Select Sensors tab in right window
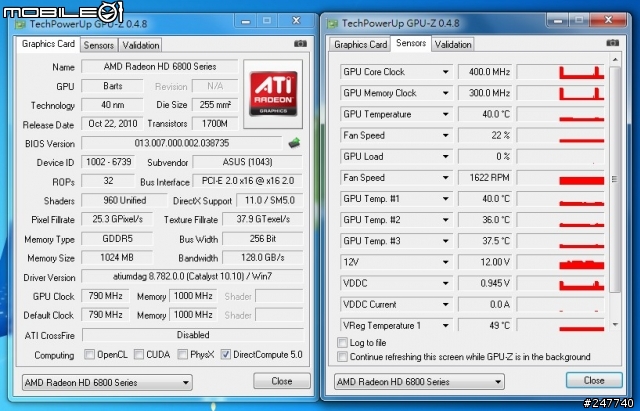The width and height of the screenshot is (640, 411). [411, 43]
